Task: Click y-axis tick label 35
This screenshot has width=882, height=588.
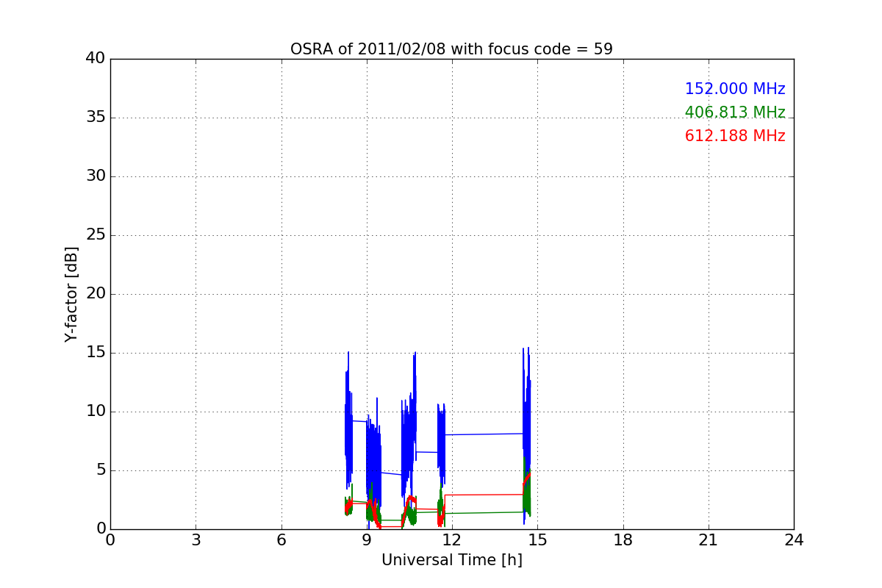Action: click(95, 118)
